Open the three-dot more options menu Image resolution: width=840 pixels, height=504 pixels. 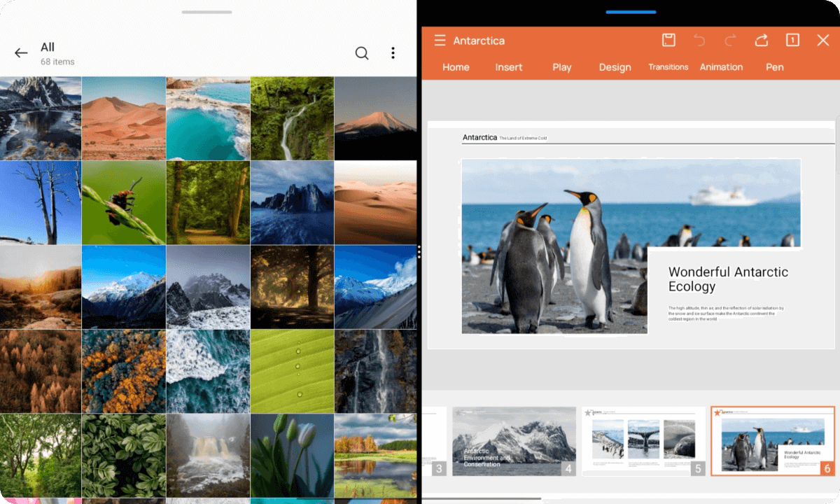[x=393, y=53]
